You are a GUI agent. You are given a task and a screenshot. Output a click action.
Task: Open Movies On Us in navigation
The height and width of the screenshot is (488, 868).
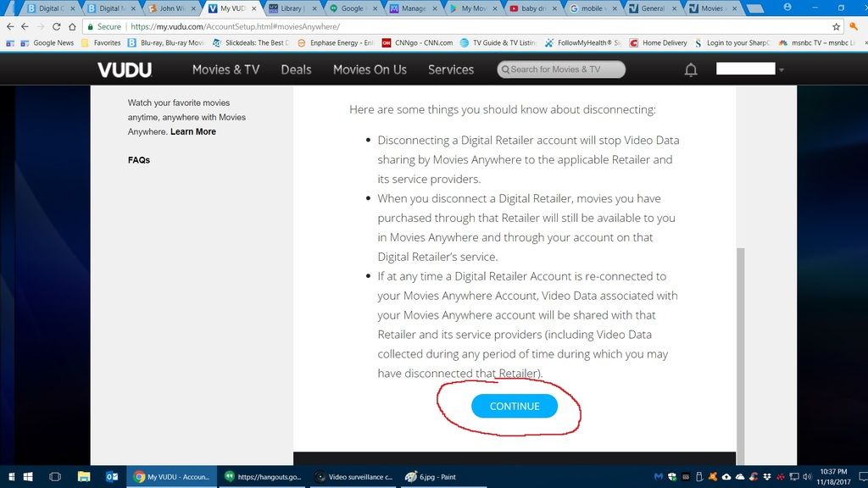pos(370,69)
